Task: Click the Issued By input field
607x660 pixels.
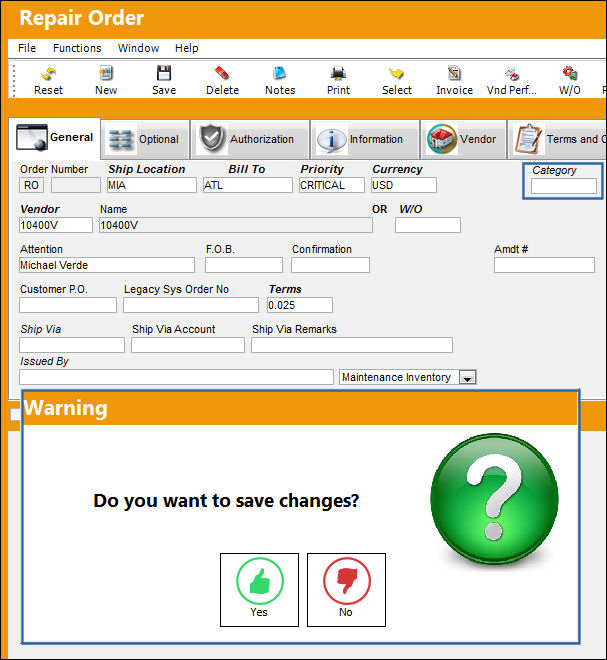Action: [x=176, y=377]
